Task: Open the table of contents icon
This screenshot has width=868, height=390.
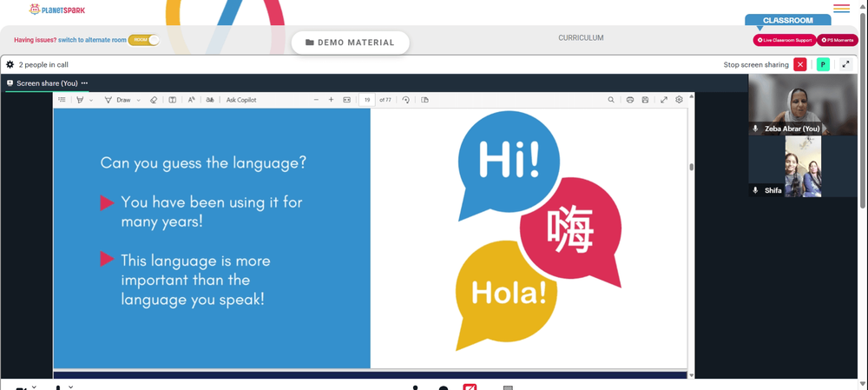Action: pos(62,100)
